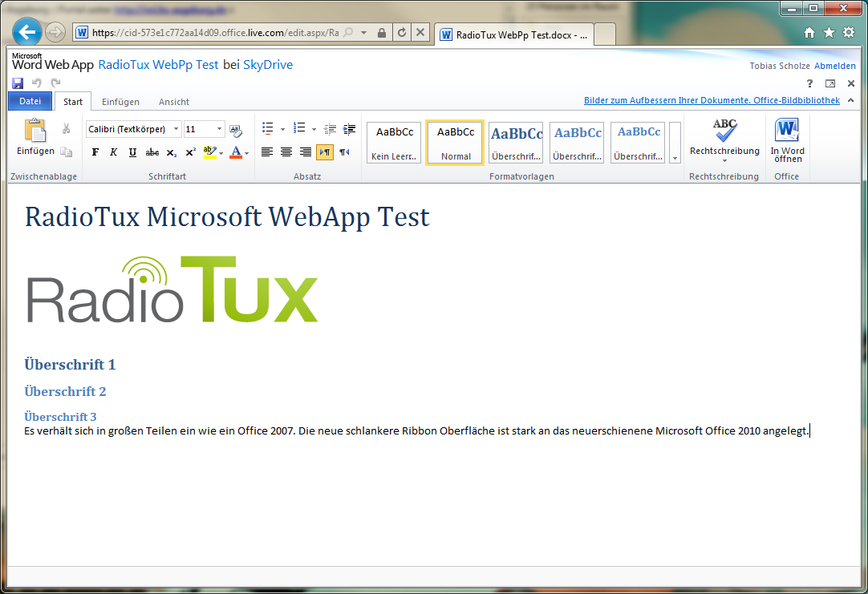Viewport: 868px width, 594px height.
Task: Expand the highlight color dropdown arrow
Action: [x=221, y=153]
